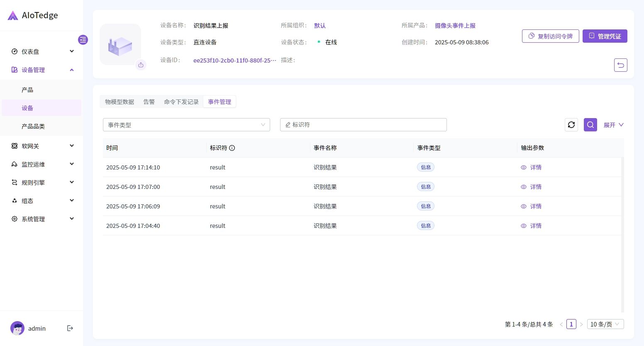Click the 组态 sidebar icon
Viewport: 644px width, 346px height.
(15, 201)
